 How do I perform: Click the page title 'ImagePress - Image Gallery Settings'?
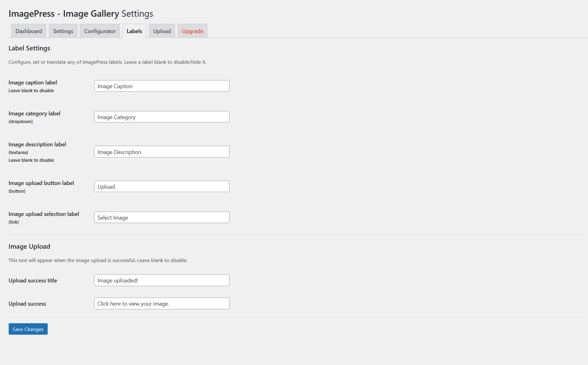coord(81,14)
